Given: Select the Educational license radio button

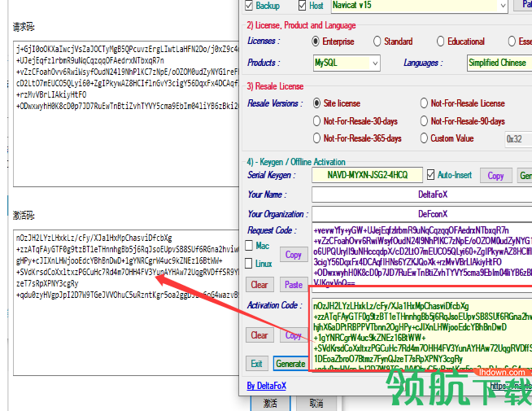Looking at the screenshot, I should click(x=440, y=42).
